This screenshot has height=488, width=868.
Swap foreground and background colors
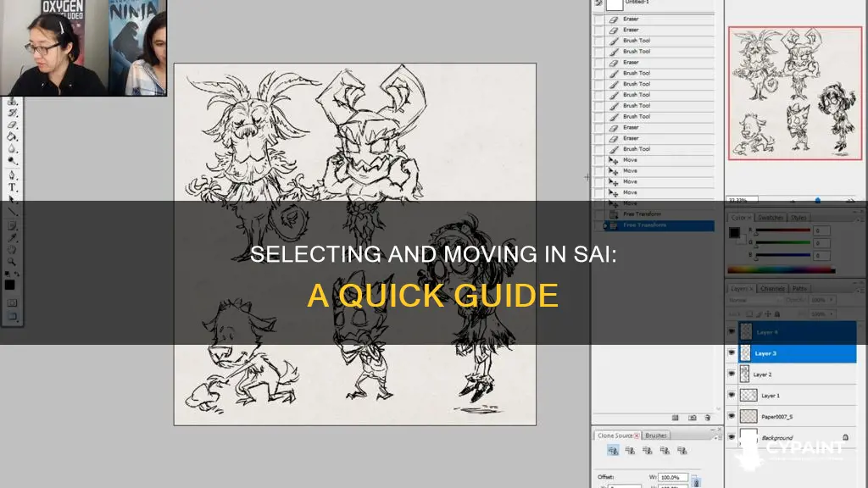17,274
